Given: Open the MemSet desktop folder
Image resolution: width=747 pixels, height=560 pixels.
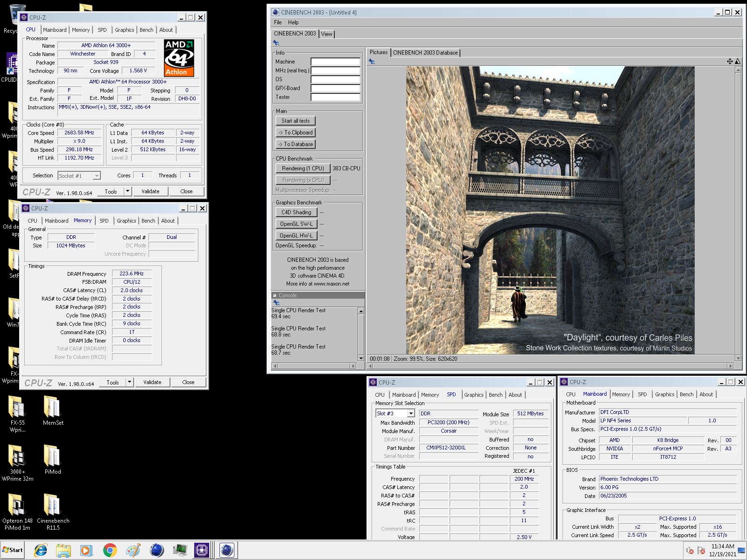Looking at the screenshot, I should [x=53, y=411].
